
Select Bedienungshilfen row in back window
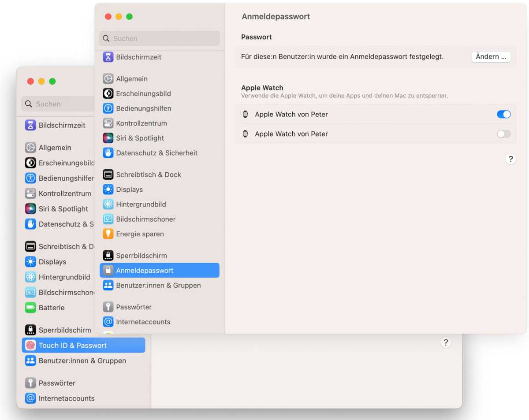58,178
